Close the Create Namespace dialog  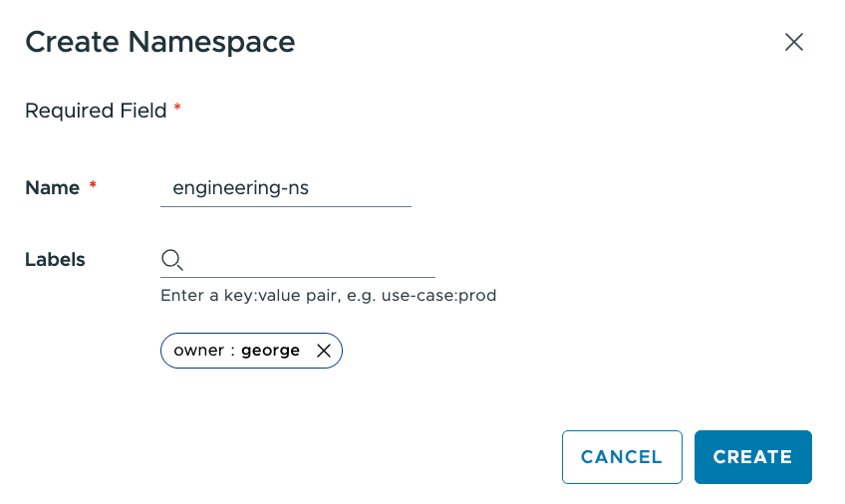click(x=793, y=42)
